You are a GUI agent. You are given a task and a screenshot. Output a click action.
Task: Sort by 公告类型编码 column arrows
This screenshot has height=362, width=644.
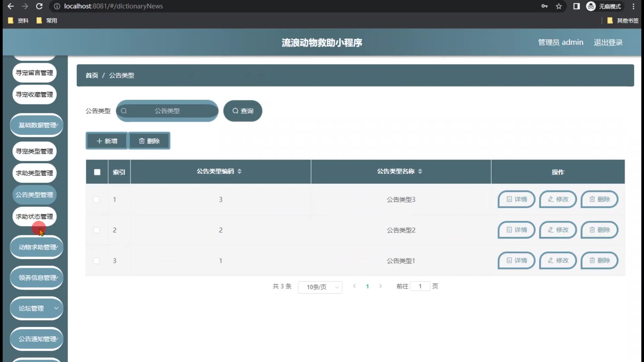tap(239, 171)
